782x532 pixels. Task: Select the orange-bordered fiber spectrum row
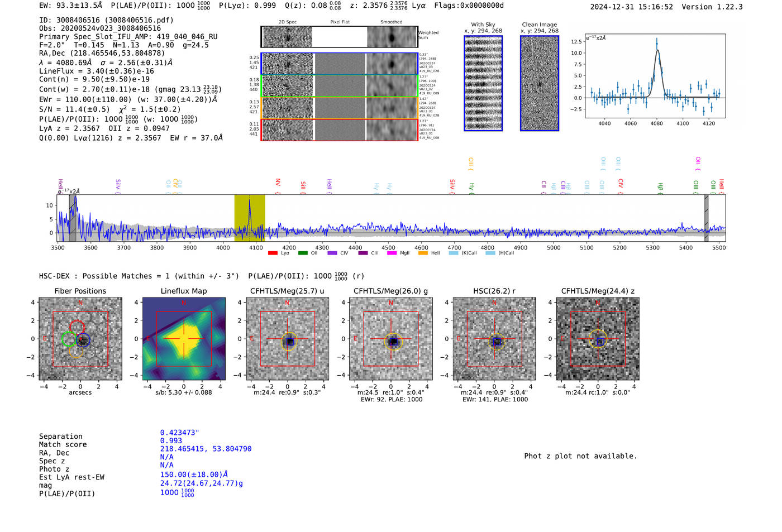(x=340, y=108)
